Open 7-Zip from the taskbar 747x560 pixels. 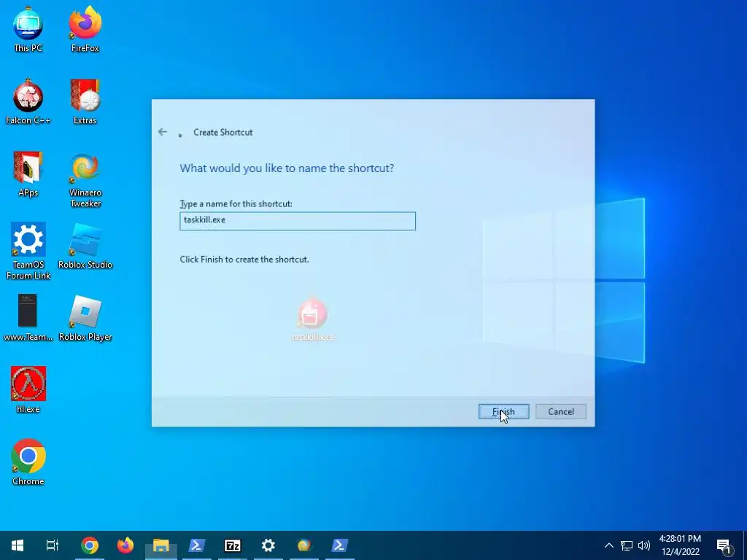point(233,545)
